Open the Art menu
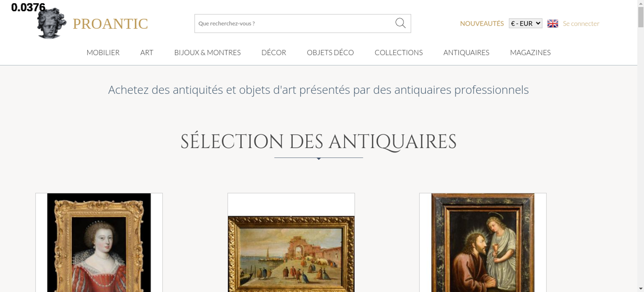 [x=147, y=52]
